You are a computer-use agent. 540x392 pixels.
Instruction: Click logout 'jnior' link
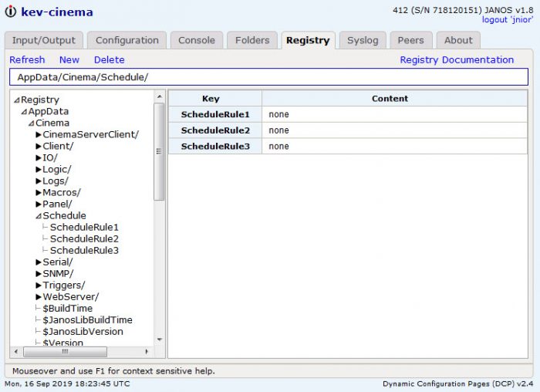coord(507,19)
